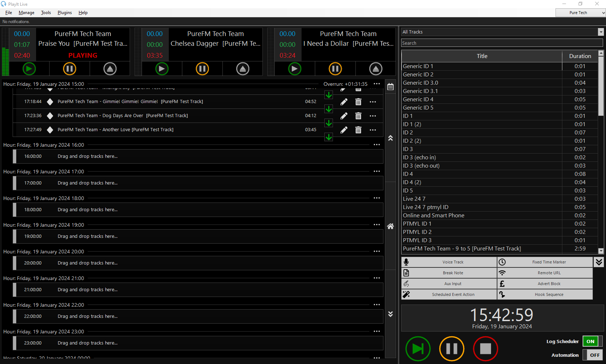606x364 pixels.
Task: Open options for the 20:00 hour
Action: coord(377,251)
